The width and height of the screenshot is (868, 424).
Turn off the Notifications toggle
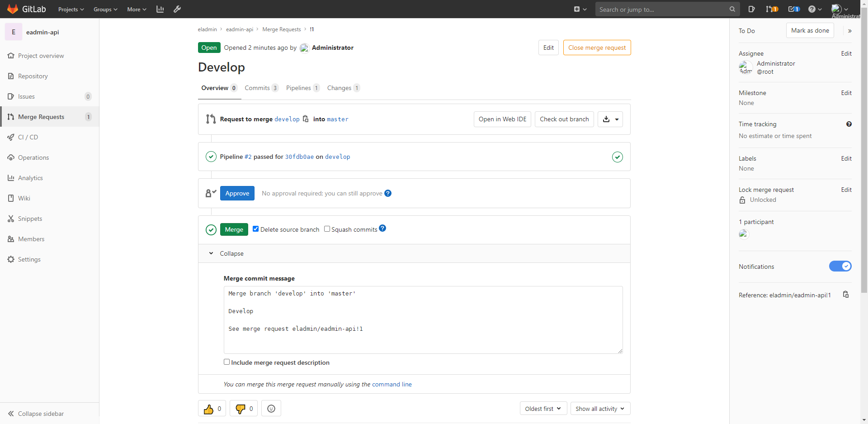pos(840,267)
